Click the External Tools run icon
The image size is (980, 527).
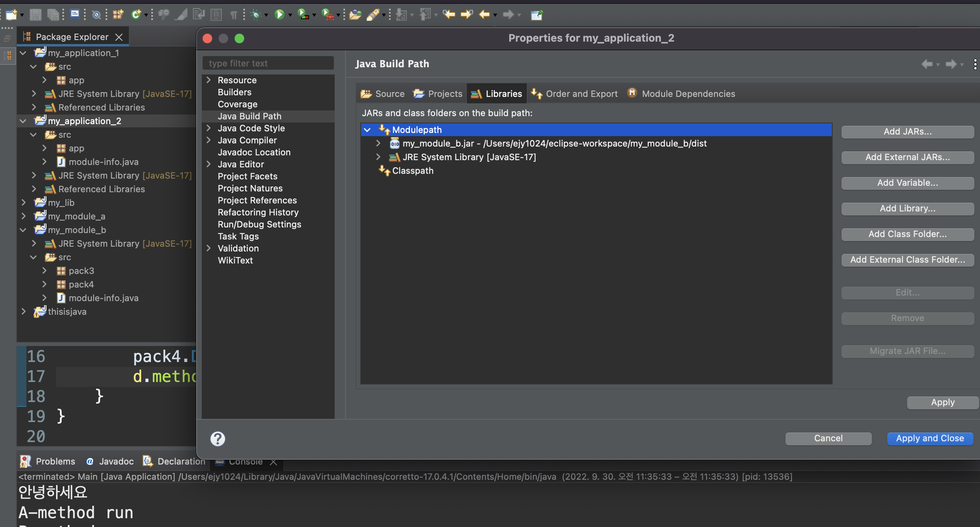tap(327, 15)
